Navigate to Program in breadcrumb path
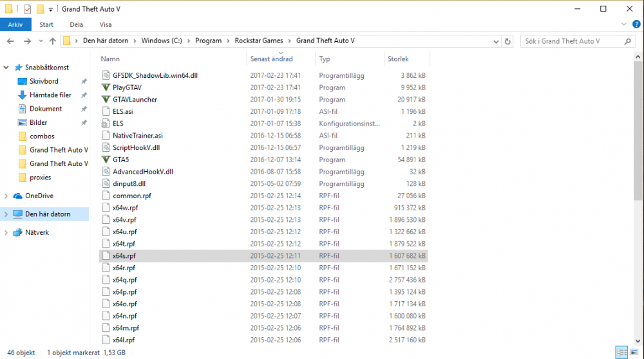Screen dimensions: 644x359 click(x=208, y=41)
